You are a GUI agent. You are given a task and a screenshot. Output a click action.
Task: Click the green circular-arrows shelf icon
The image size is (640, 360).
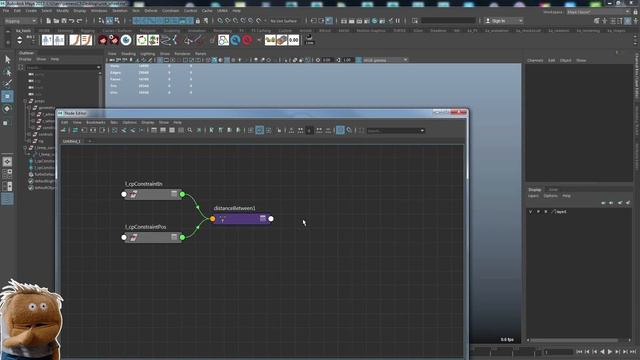click(x=142, y=40)
